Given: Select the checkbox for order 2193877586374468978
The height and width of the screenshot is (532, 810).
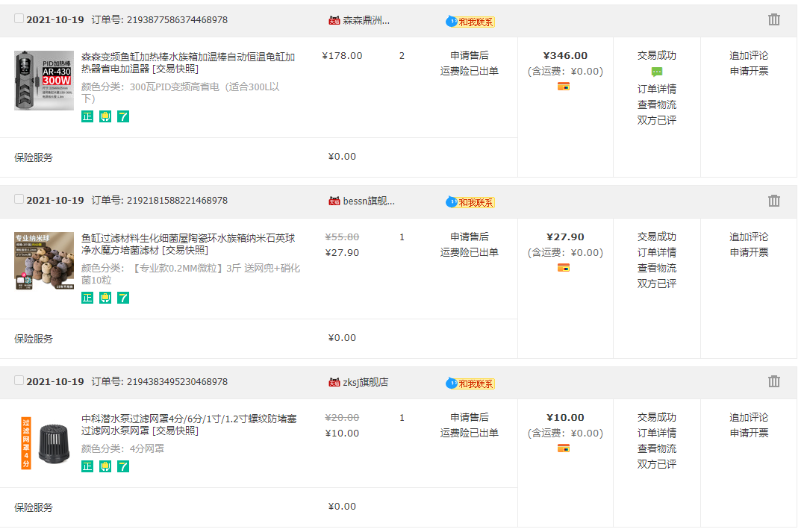Looking at the screenshot, I should point(19,19).
